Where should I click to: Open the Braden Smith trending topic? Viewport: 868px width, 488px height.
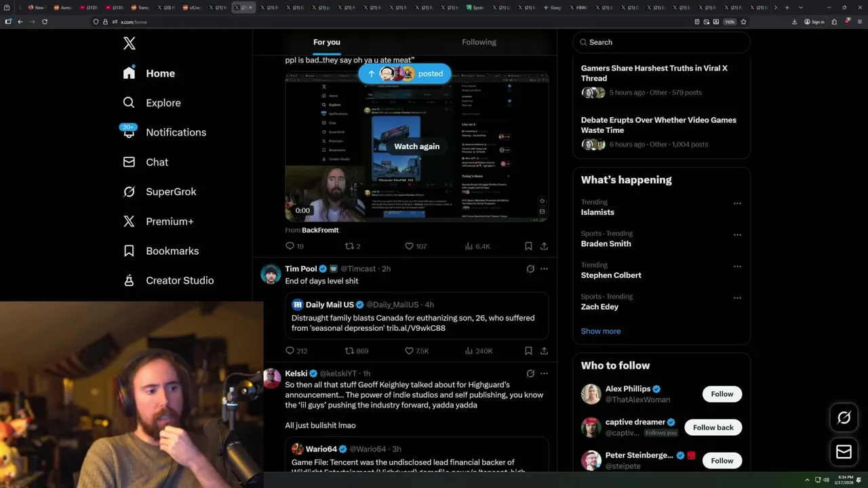click(x=606, y=244)
